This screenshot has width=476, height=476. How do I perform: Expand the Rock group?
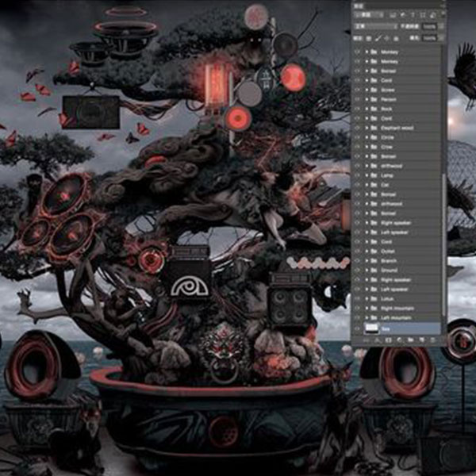point(367,109)
